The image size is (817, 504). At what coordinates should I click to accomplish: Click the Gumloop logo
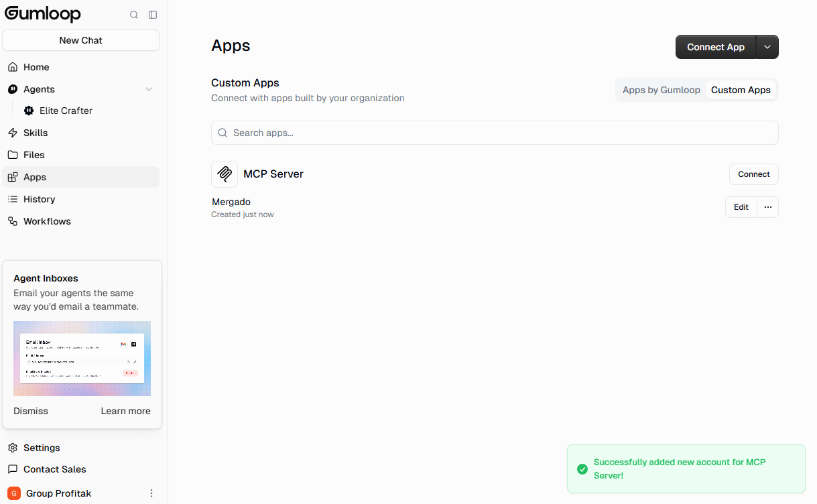click(x=43, y=14)
